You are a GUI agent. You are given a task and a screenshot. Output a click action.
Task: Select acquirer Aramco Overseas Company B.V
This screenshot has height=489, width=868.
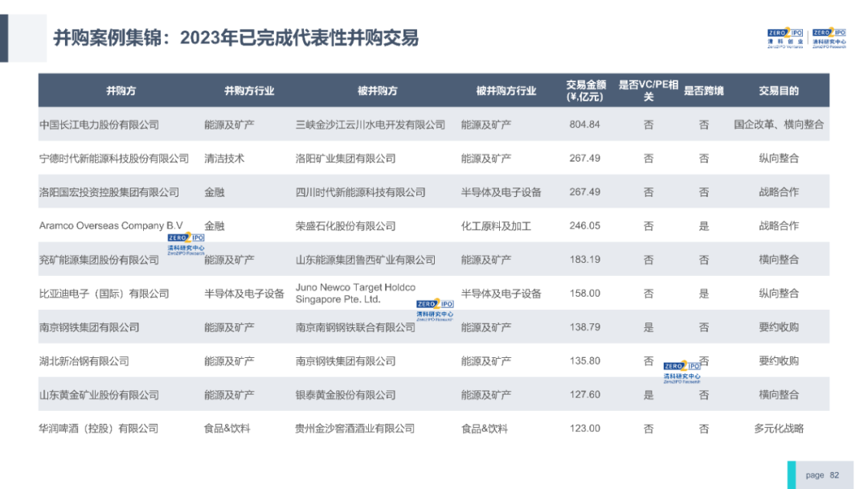click(111, 226)
